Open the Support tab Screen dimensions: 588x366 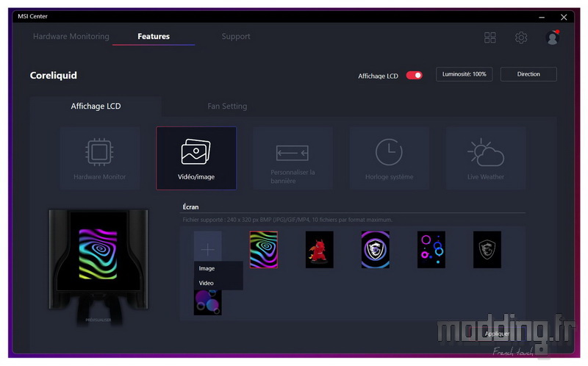[x=236, y=36]
